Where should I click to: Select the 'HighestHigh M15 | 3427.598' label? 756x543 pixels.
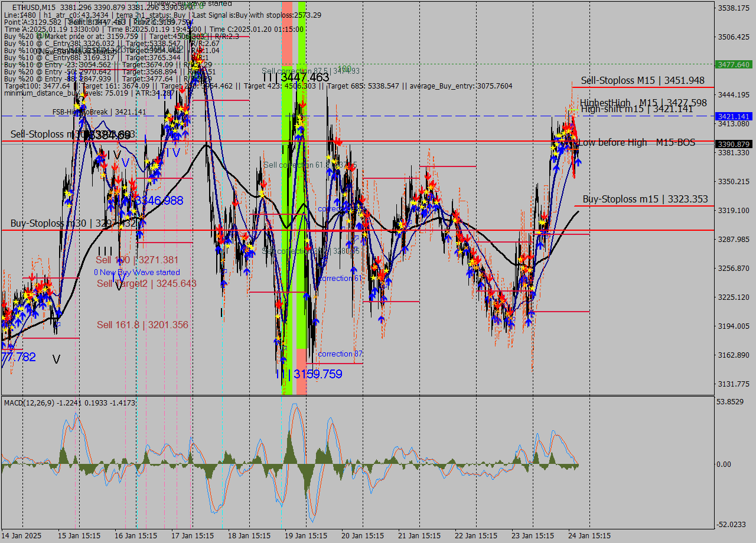(x=643, y=103)
